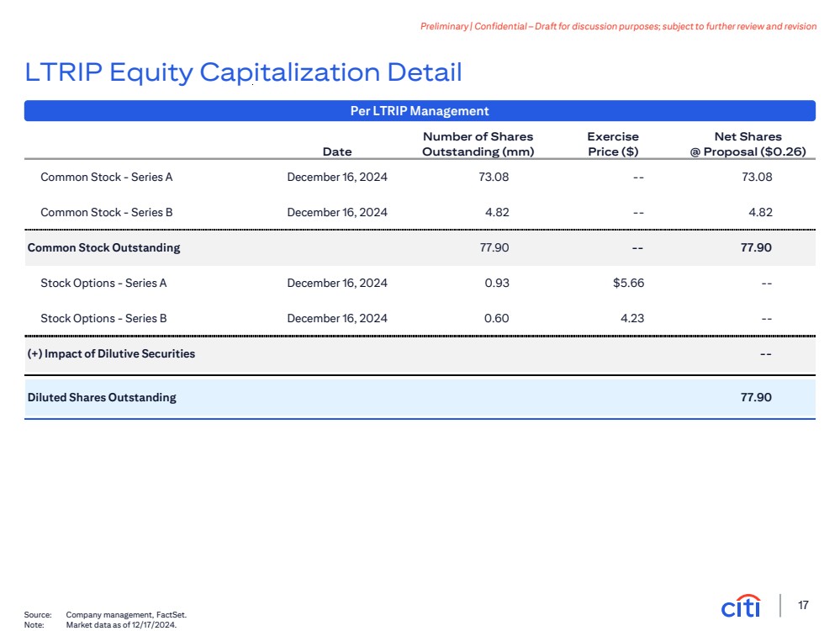The width and height of the screenshot is (840, 631).
Task: Select the 'Common Stock - Series A' row label
Action: 107,177
